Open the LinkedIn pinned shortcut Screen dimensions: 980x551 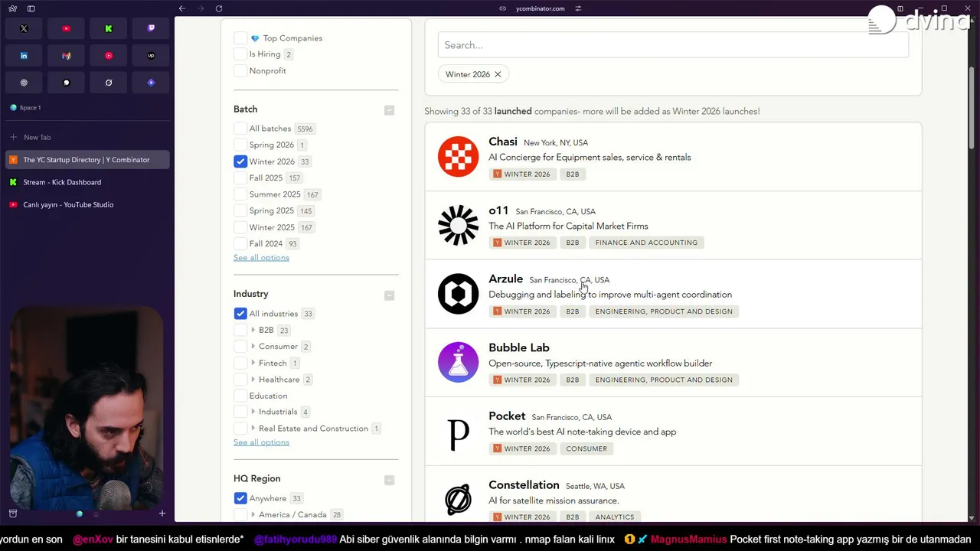click(24, 55)
